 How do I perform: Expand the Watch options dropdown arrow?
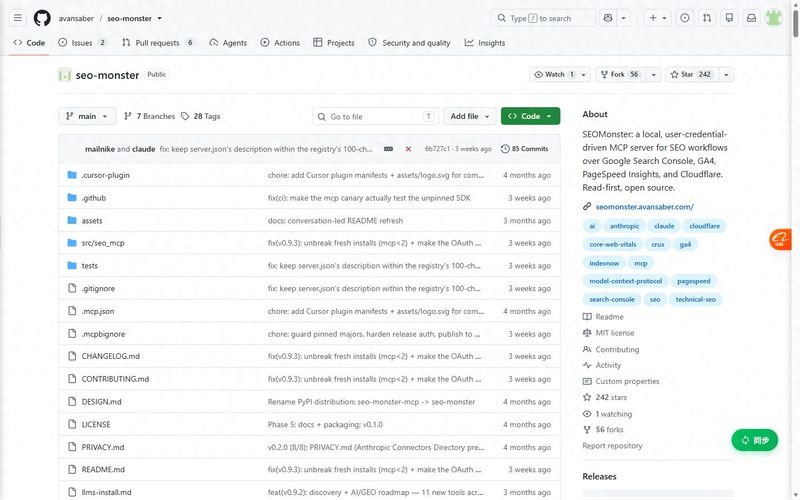tap(584, 74)
